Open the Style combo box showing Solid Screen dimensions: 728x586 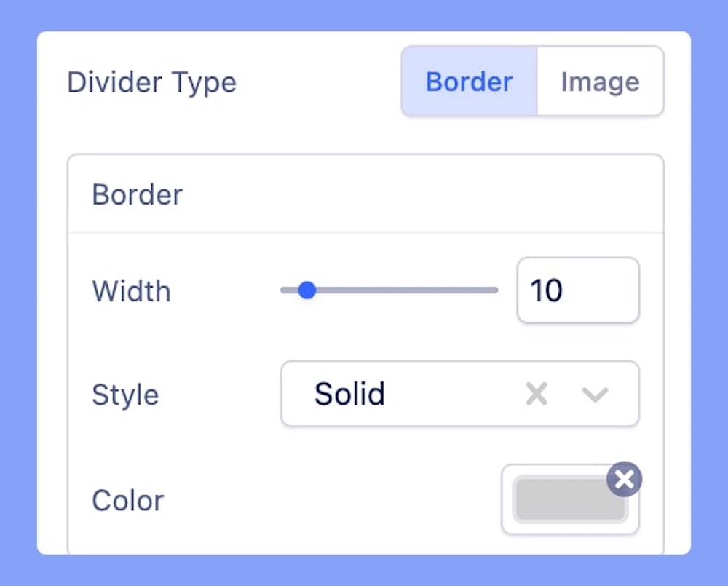[x=408, y=395]
